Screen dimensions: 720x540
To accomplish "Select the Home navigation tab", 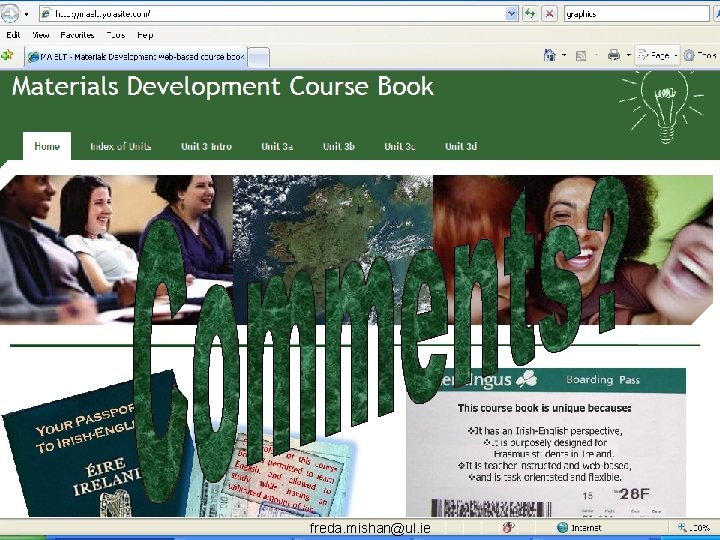I will [47, 146].
